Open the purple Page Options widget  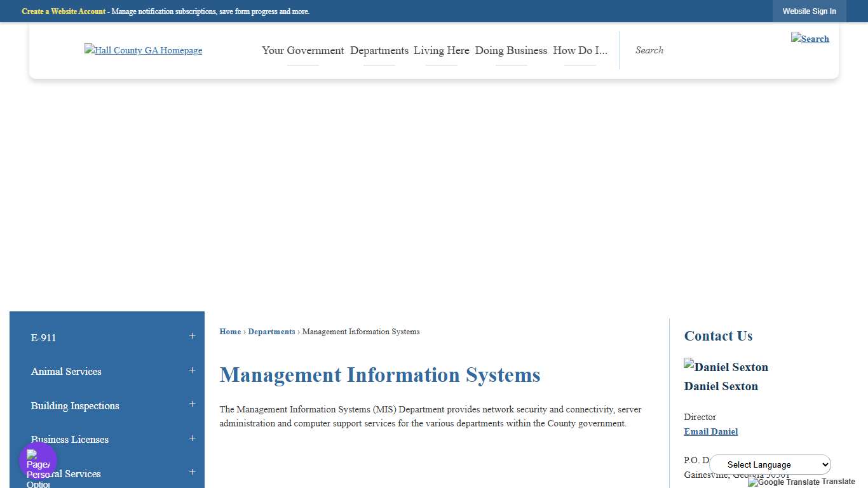[x=37, y=459]
